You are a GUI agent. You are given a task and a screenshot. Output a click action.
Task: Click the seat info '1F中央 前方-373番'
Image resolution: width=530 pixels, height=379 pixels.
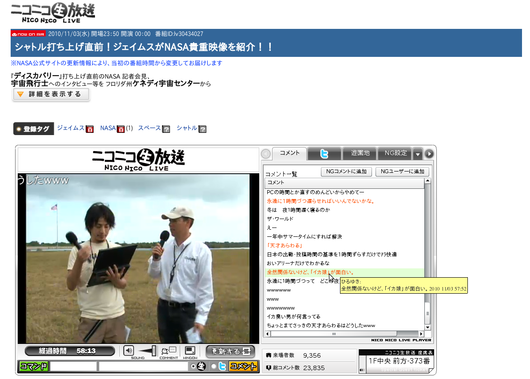399,361
